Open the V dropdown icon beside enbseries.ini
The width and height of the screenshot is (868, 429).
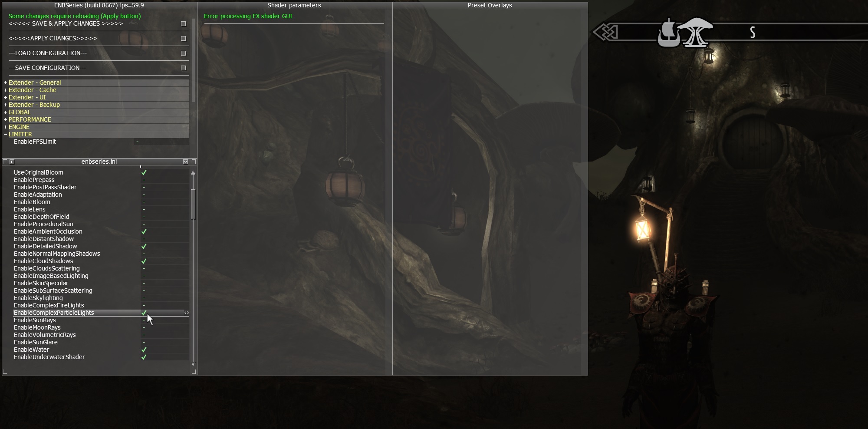pos(186,162)
